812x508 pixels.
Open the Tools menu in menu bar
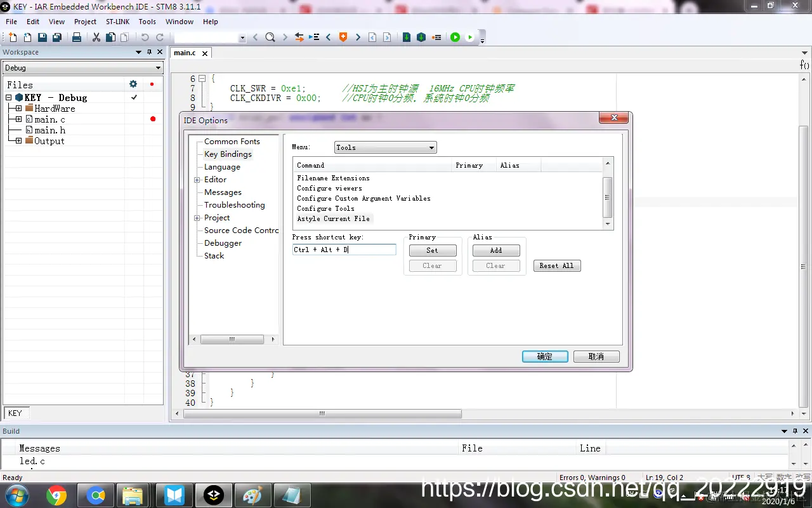pos(147,22)
